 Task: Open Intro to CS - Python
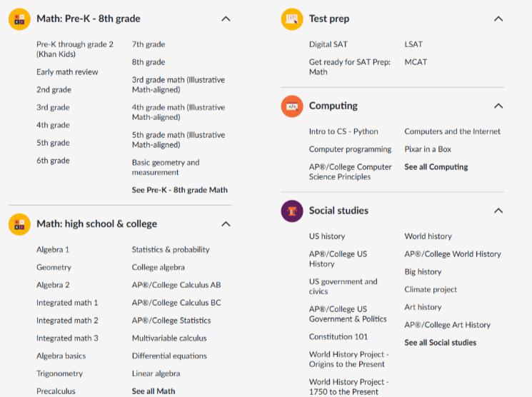pyautogui.click(x=343, y=131)
